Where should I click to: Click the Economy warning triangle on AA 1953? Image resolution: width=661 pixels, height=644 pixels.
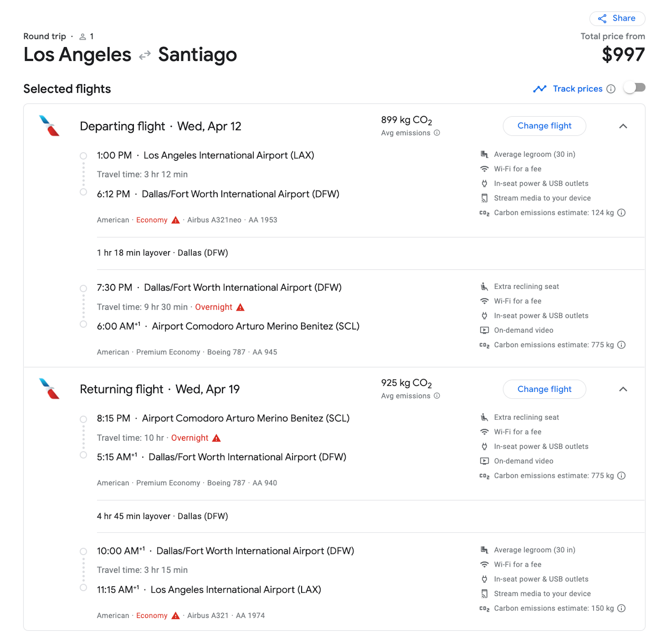pos(175,220)
